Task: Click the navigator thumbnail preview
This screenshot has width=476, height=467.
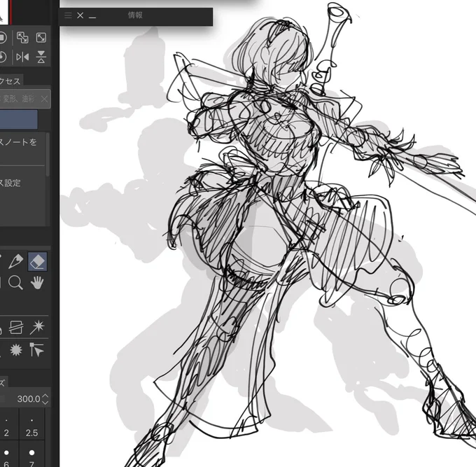Action: tap(4, 11)
